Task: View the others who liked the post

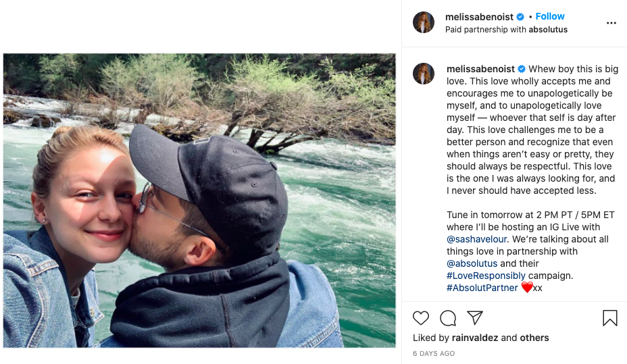Action: (x=534, y=338)
